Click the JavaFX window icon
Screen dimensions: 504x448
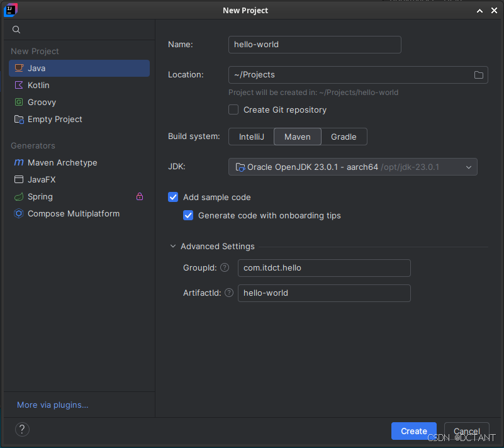pos(19,179)
